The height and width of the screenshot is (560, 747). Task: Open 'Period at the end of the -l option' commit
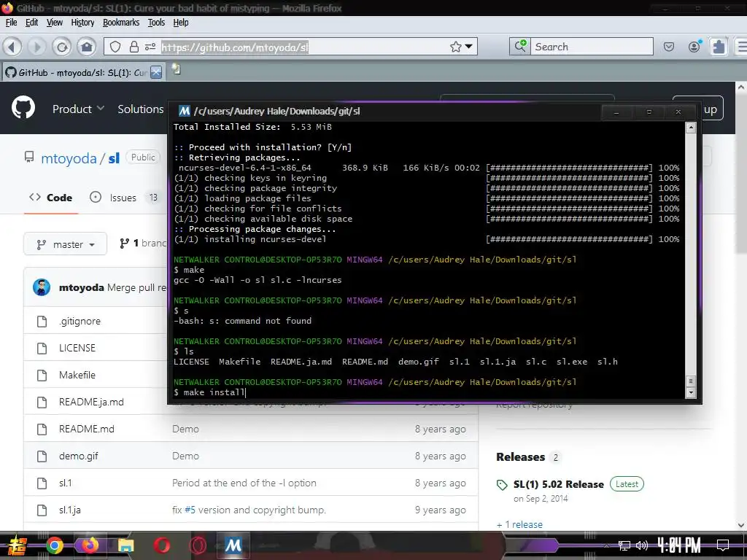(x=244, y=483)
